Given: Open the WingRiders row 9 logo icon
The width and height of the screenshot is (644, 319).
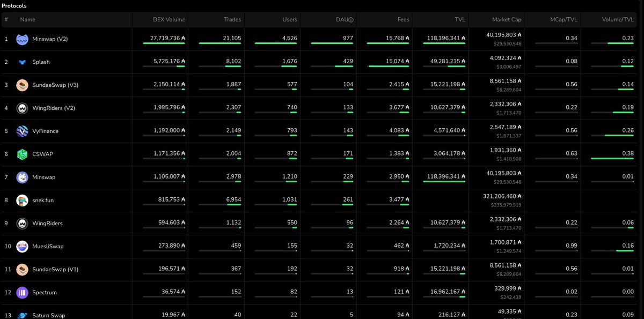Looking at the screenshot, I should 22,224.
